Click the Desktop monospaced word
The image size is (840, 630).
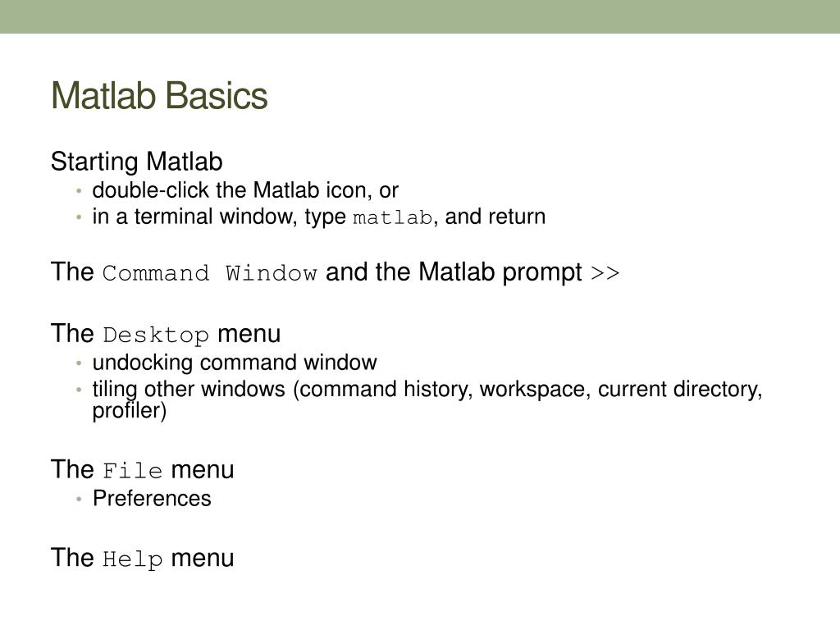tap(155, 336)
